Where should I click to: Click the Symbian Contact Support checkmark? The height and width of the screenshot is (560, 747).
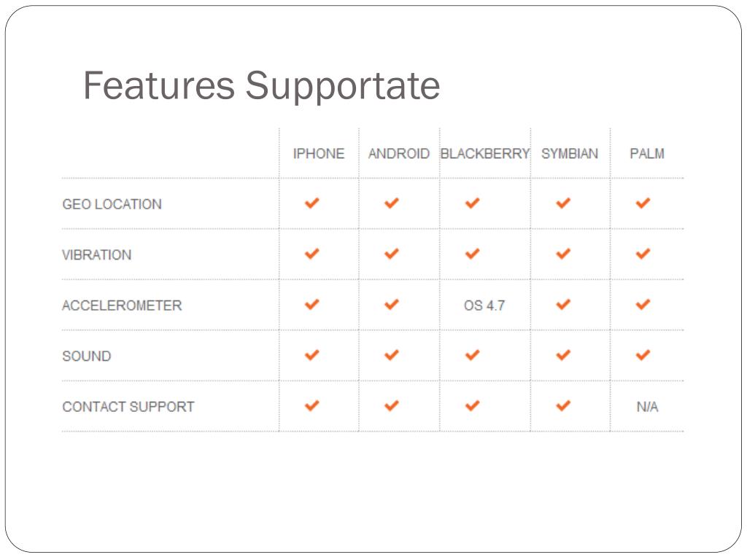[563, 405]
